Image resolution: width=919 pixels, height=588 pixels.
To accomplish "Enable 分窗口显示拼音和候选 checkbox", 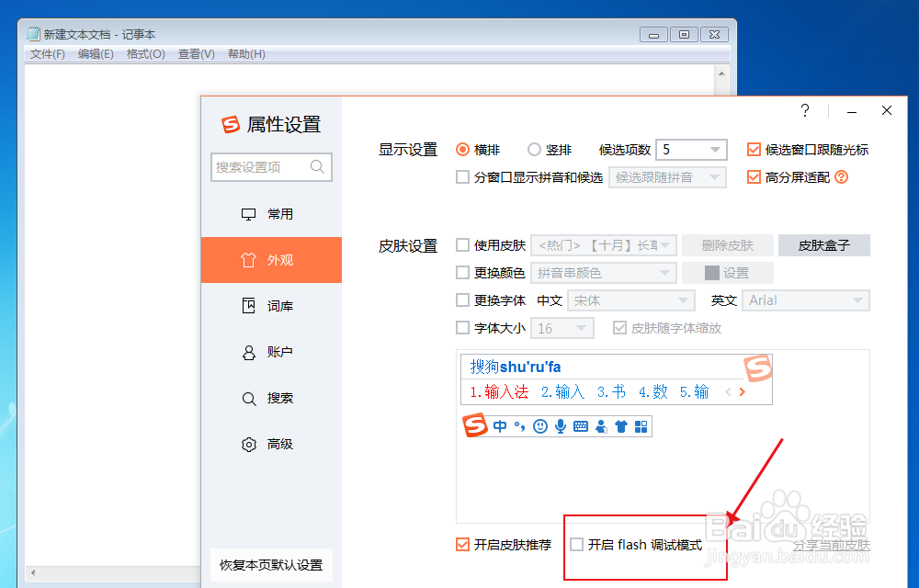I will pos(462,177).
